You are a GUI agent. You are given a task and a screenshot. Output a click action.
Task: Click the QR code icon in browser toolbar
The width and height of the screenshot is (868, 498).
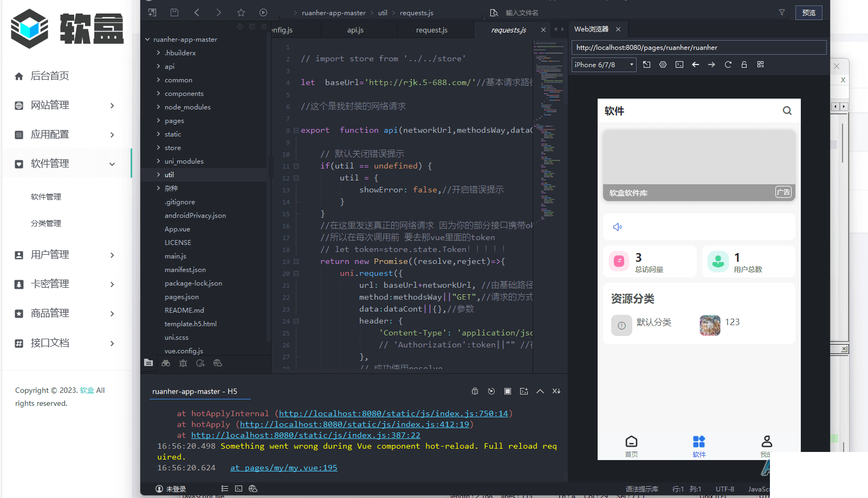point(760,64)
